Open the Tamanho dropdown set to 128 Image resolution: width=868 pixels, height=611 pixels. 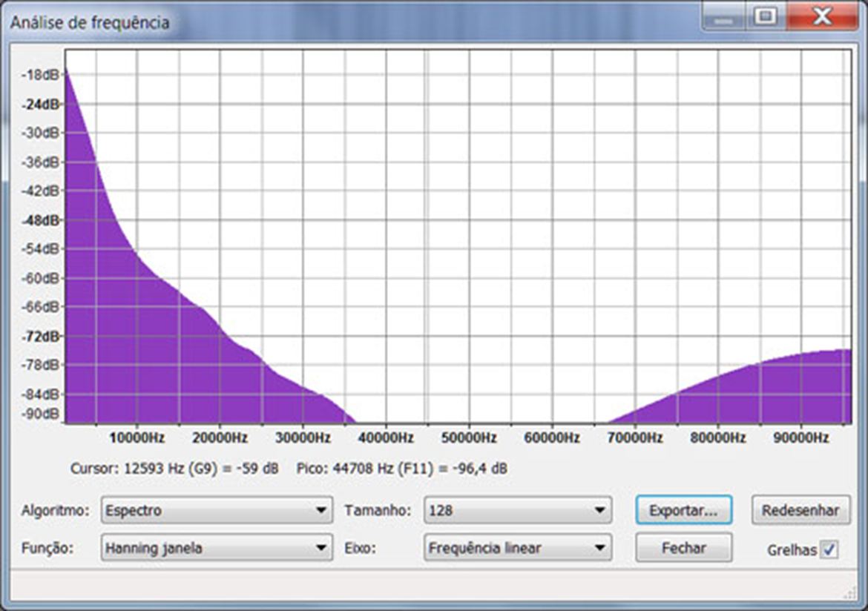point(517,510)
